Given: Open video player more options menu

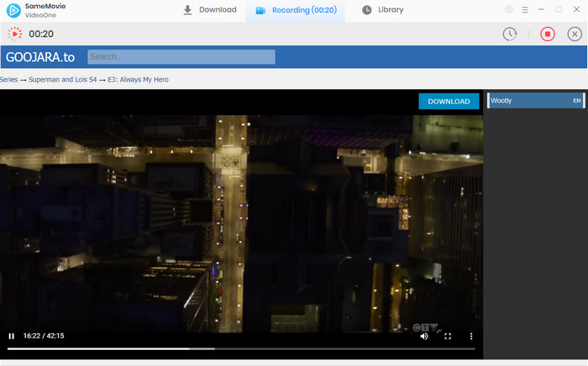Looking at the screenshot, I should [x=471, y=336].
